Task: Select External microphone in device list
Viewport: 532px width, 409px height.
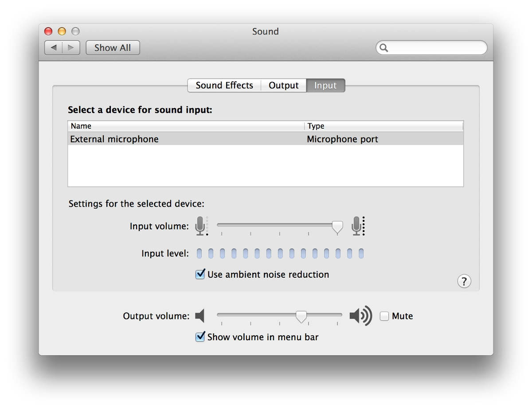Action: point(114,139)
